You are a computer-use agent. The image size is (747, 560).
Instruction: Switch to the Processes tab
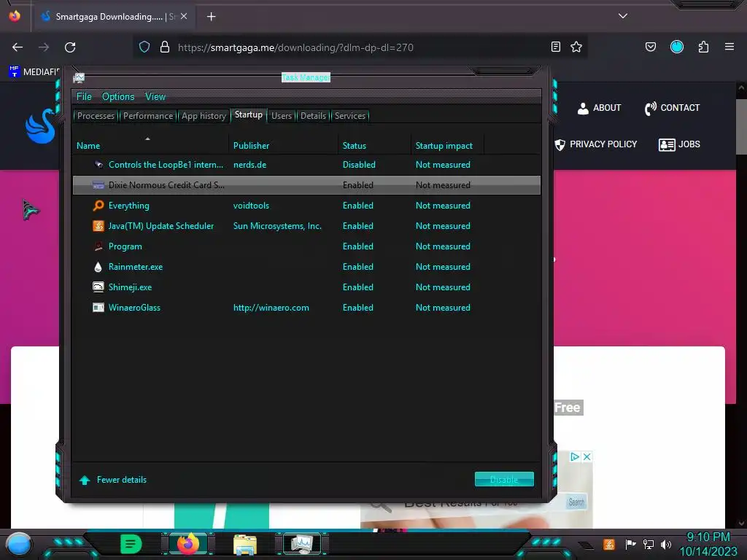(96, 116)
